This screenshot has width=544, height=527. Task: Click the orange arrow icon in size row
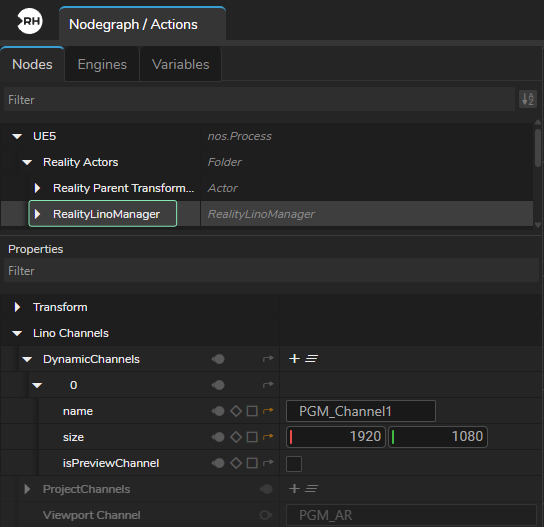click(x=268, y=437)
